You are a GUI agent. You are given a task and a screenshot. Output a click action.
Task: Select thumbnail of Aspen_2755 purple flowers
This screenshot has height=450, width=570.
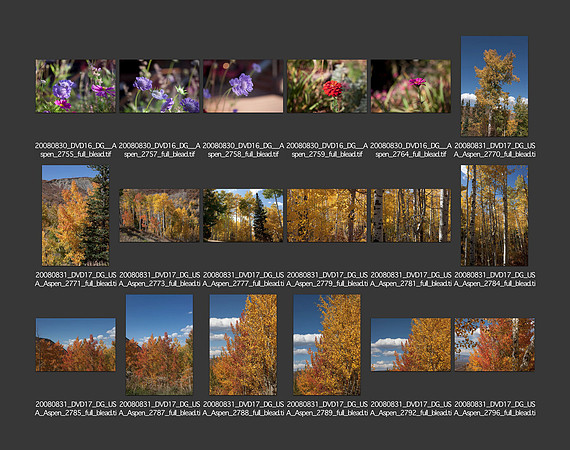76,86
